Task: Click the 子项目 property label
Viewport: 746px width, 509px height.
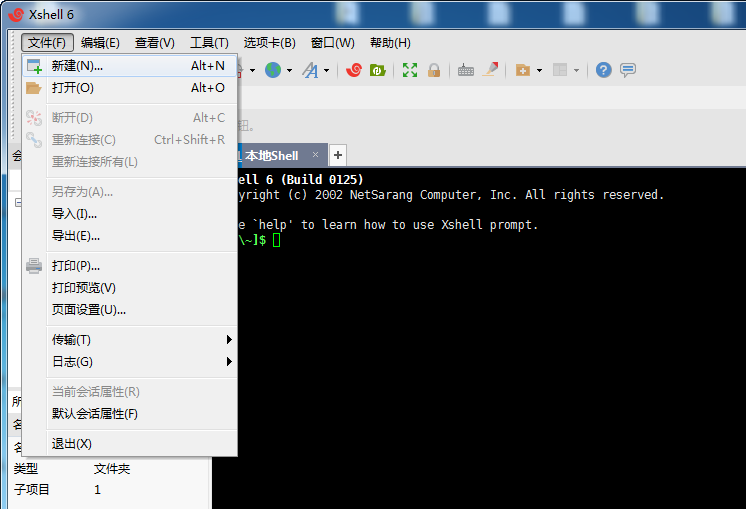Action: pos(31,489)
